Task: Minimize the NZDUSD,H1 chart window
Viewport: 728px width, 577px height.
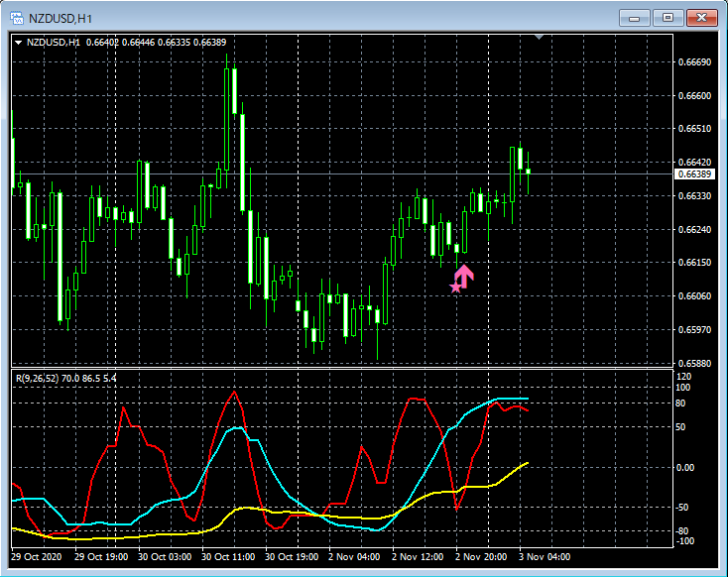Action: click(634, 18)
